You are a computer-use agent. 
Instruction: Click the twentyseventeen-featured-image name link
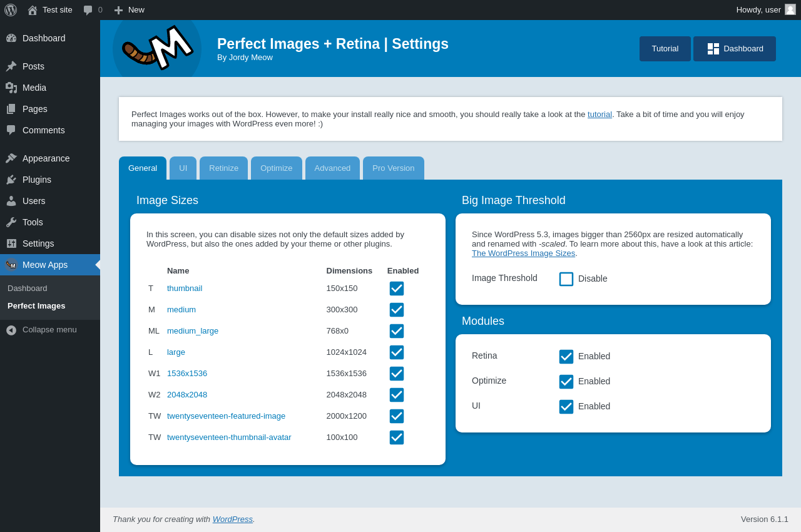pos(226,416)
